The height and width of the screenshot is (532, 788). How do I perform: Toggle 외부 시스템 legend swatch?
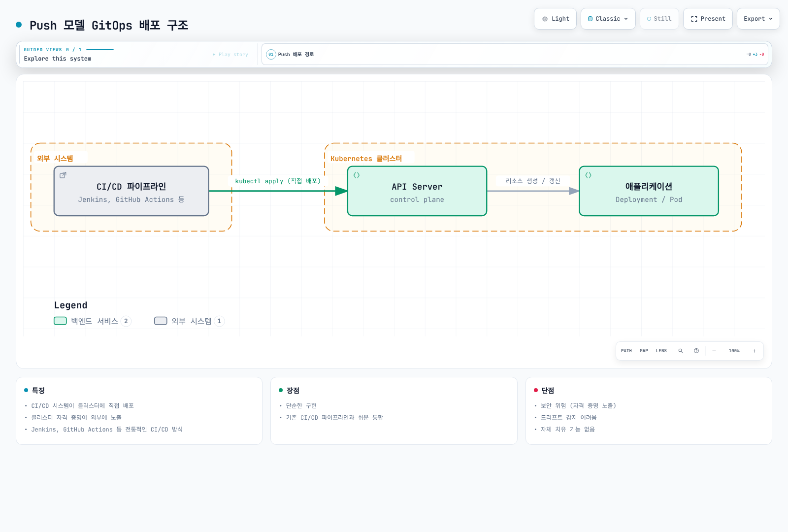[161, 321]
